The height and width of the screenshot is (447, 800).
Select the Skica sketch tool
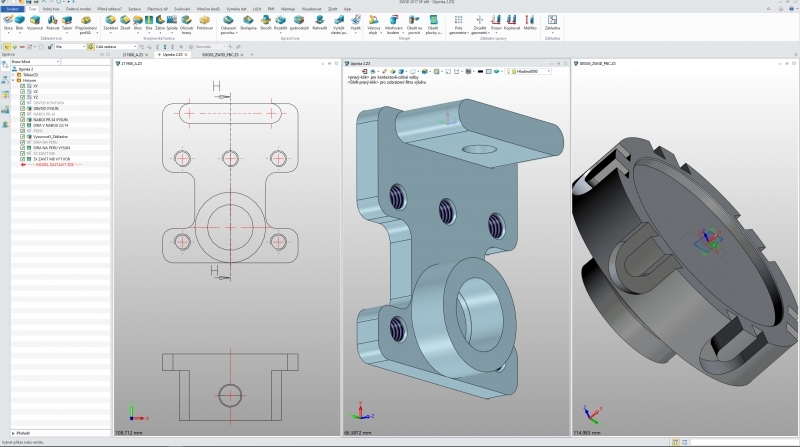[x=7, y=22]
